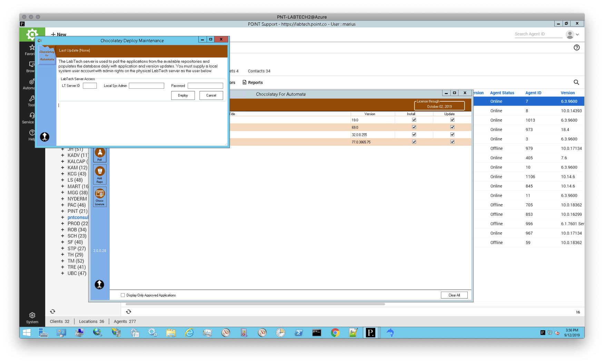Open PowerShell from the taskbar
Screen dimensions: 604x364
(299, 333)
